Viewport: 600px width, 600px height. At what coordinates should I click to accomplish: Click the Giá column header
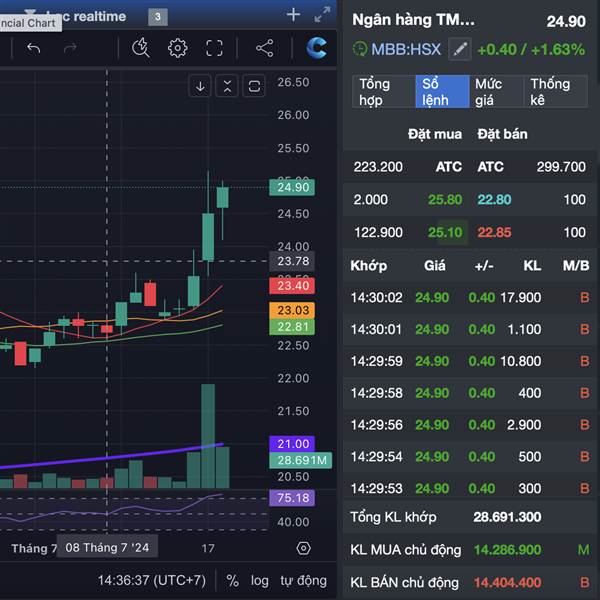pos(435,266)
